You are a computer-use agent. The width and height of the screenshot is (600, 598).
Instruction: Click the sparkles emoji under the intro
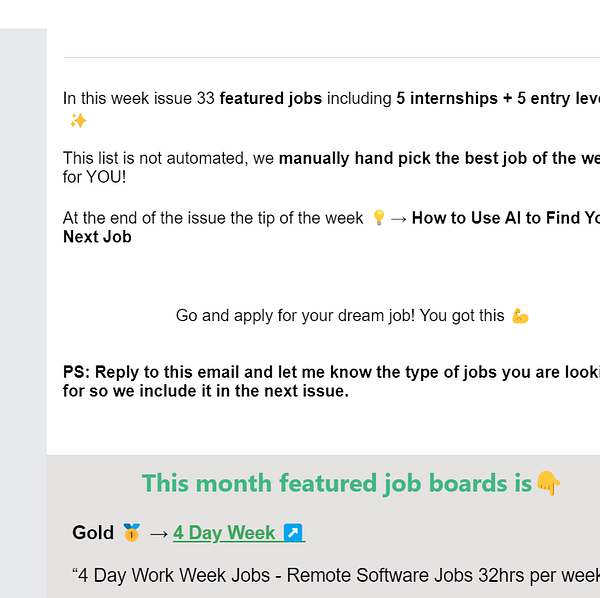pos(78,121)
